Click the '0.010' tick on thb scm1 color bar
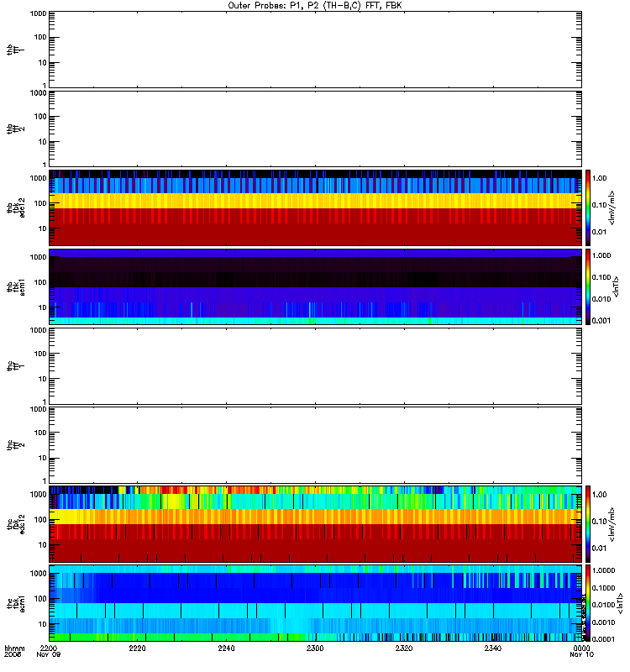Viewport: 630px width, 672px height. pyautogui.click(x=601, y=299)
